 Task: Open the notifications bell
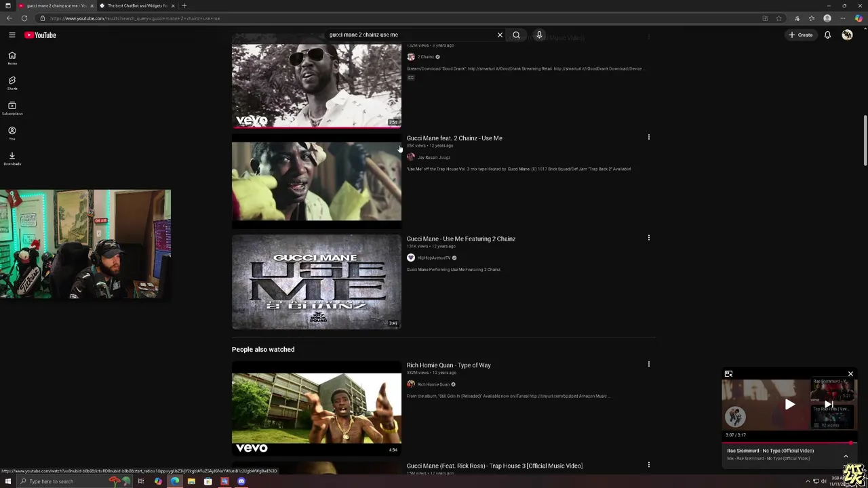coord(827,35)
